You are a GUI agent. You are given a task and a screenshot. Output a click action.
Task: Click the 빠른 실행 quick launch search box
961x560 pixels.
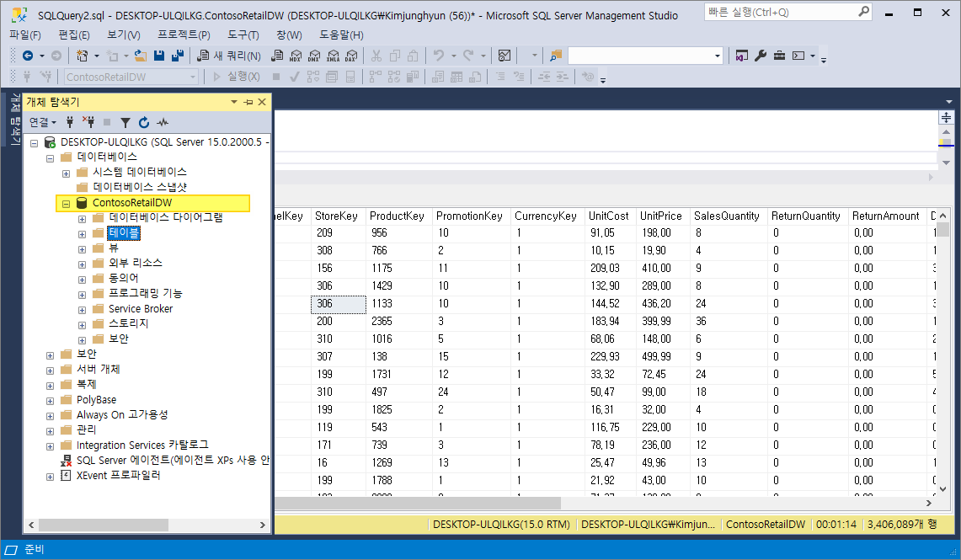pos(788,12)
